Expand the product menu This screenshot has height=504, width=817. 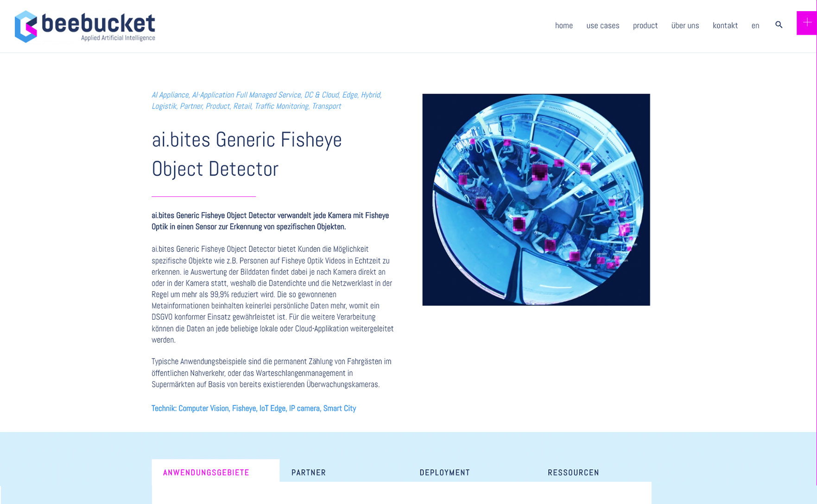[645, 25]
